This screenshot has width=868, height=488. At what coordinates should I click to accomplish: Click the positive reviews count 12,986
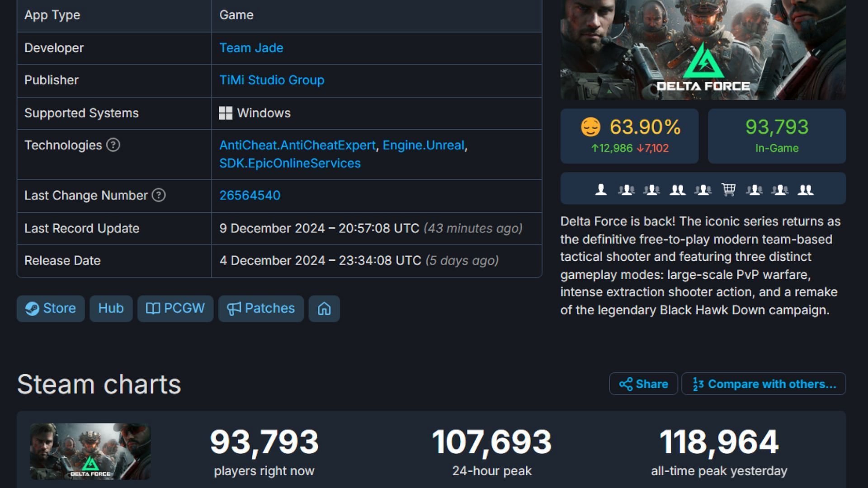point(612,148)
